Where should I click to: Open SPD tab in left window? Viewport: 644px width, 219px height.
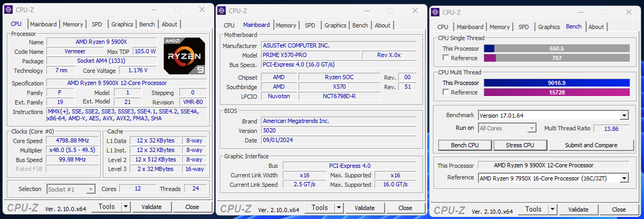pos(97,24)
